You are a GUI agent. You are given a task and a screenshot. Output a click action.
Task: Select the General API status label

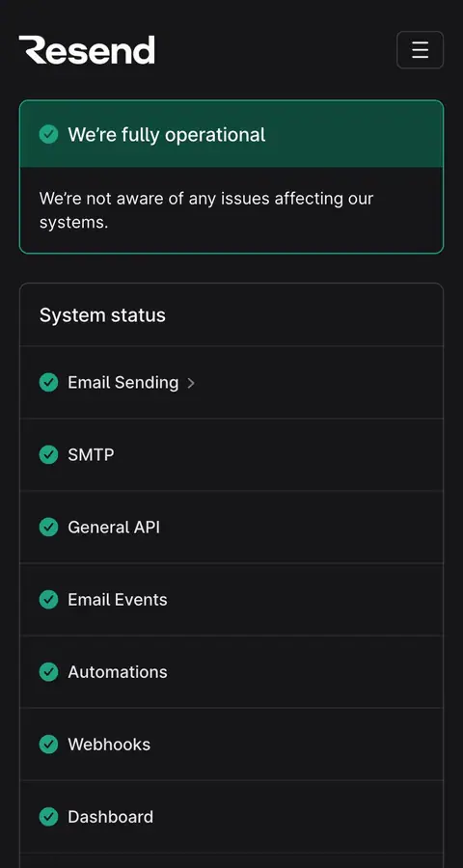pyautogui.click(x=114, y=527)
